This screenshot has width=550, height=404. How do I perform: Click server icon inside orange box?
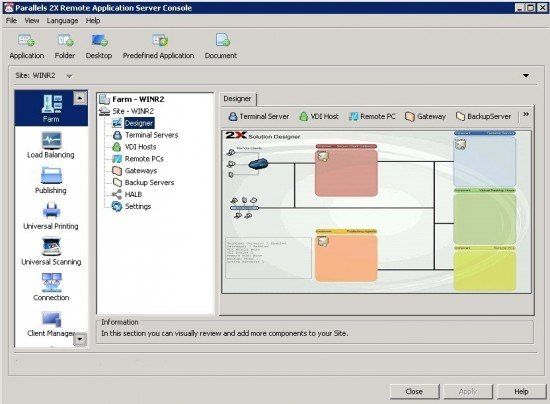pyautogui.click(x=323, y=241)
